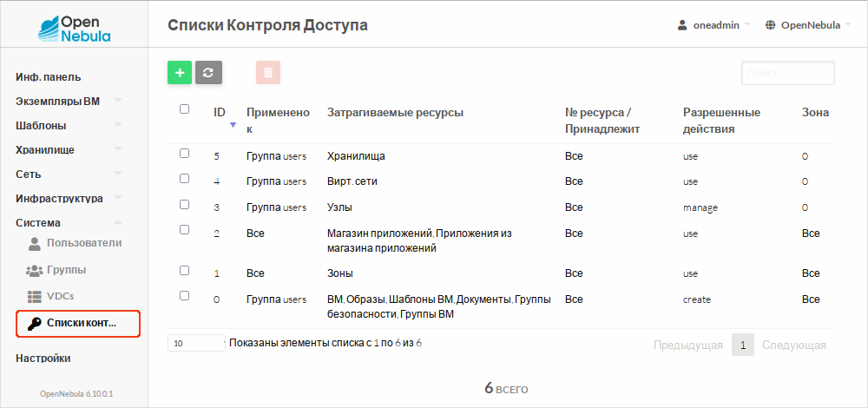Open Группы section with people icon
This screenshot has height=408, width=868.
click(x=35, y=270)
